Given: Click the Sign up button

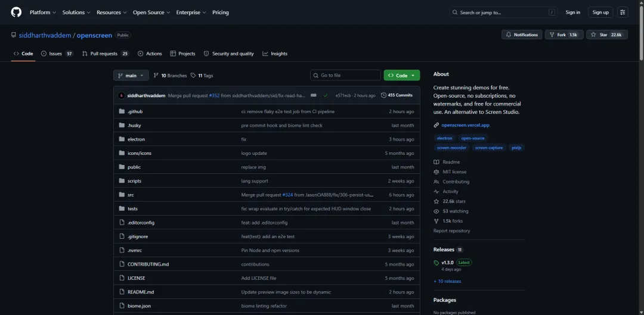Looking at the screenshot, I should 600,13.
